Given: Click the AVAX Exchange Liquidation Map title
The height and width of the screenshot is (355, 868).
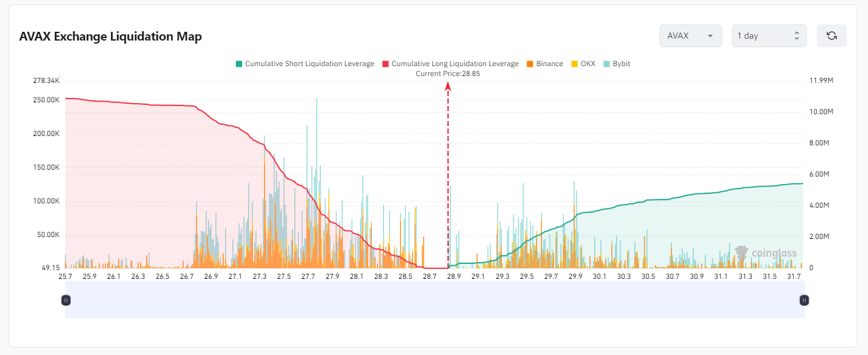Looking at the screenshot, I should (x=110, y=37).
